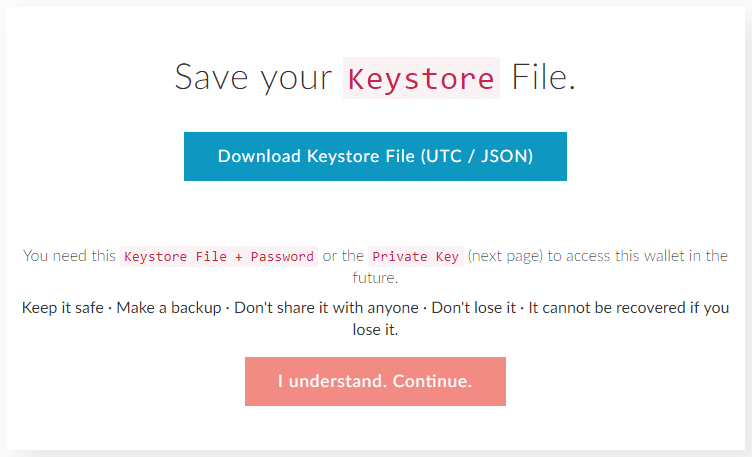Click the 'Keep it safe' phrase
The image size is (752, 457).
point(62,307)
